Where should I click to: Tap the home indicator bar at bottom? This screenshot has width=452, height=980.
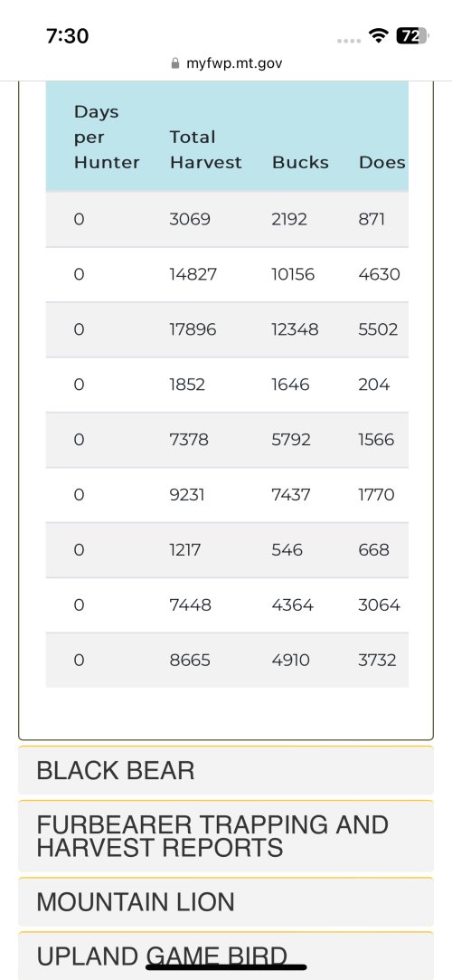[x=226, y=967]
